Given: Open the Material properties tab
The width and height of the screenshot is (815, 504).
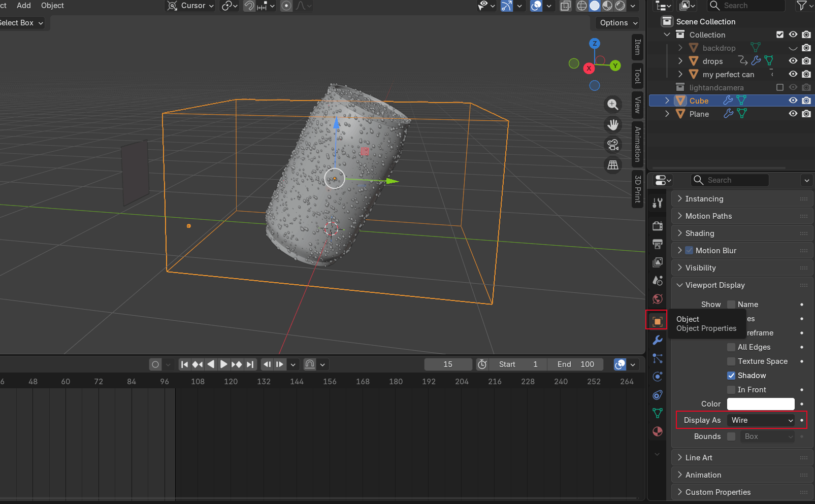Looking at the screenshot, I should [658, 431].
